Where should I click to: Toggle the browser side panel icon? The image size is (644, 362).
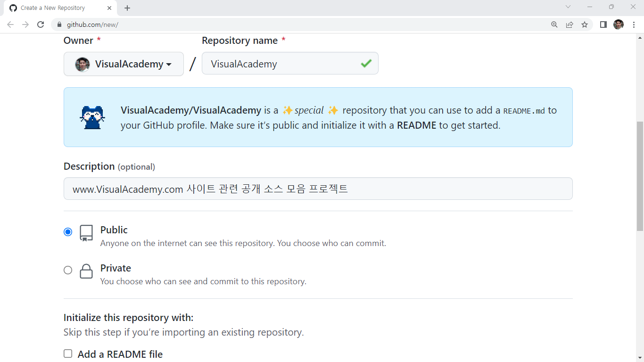point(603,25)
